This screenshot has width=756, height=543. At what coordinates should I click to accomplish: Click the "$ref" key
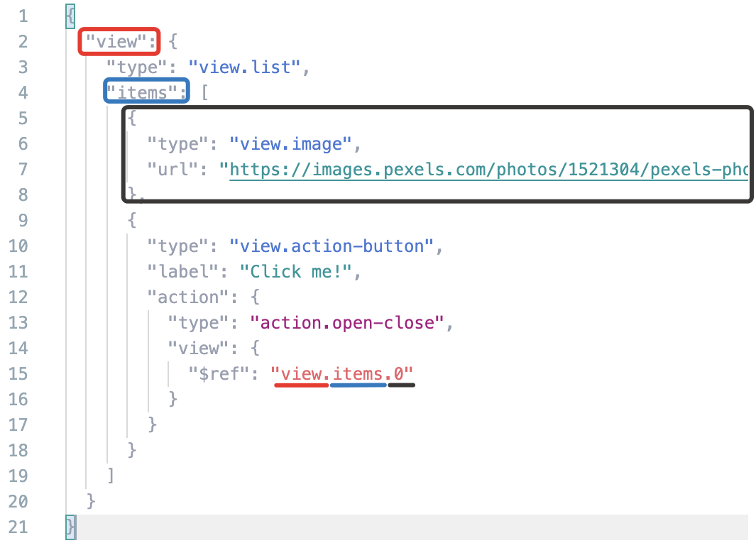pyautogui.click(x=217, y=374)
